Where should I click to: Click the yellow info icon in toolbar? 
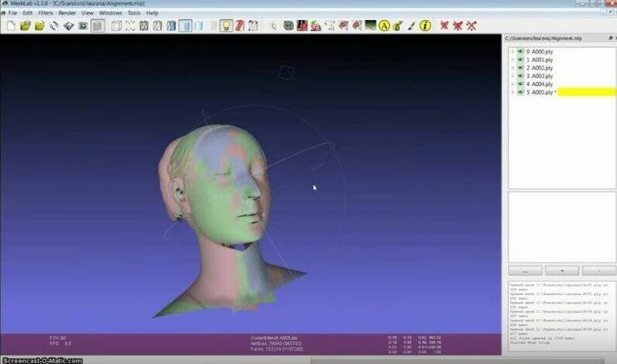pyautogui.click(x=425, y=26)
